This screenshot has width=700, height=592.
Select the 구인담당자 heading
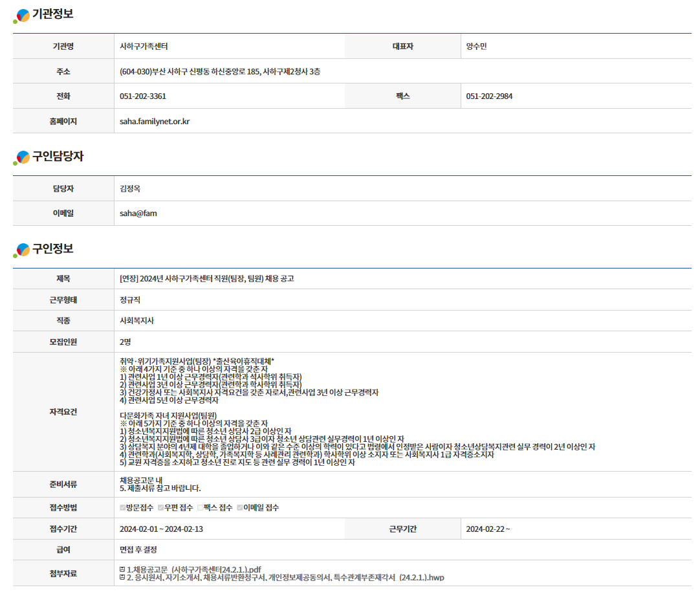point(58,157)
